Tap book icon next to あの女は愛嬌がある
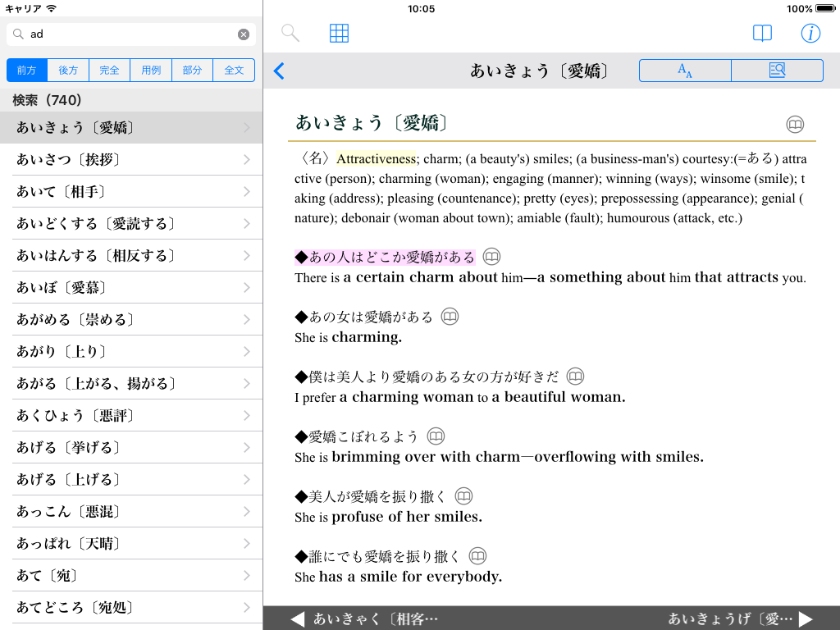Image resolution: width=840 pixels, height=630 pixels. (x=450, y=317)
